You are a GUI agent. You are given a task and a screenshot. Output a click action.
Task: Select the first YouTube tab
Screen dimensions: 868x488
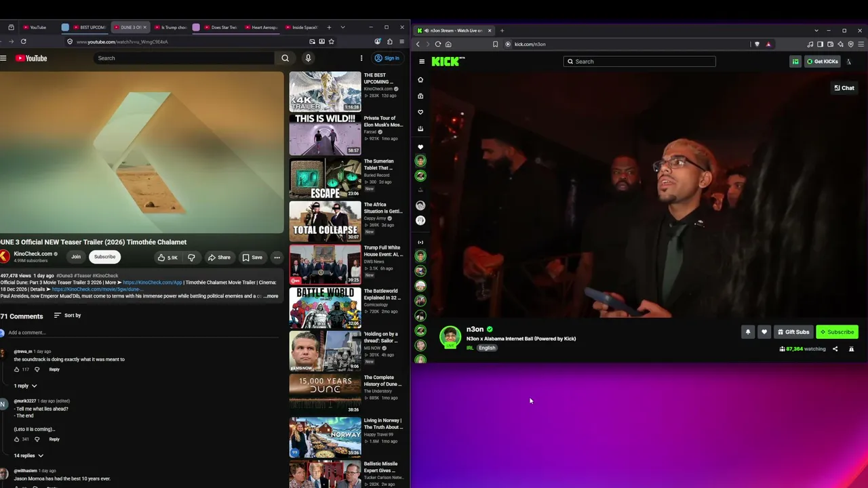point(35,27)
